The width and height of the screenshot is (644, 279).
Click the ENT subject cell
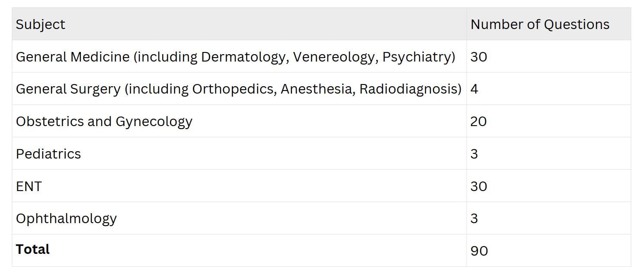click(29, 186)
